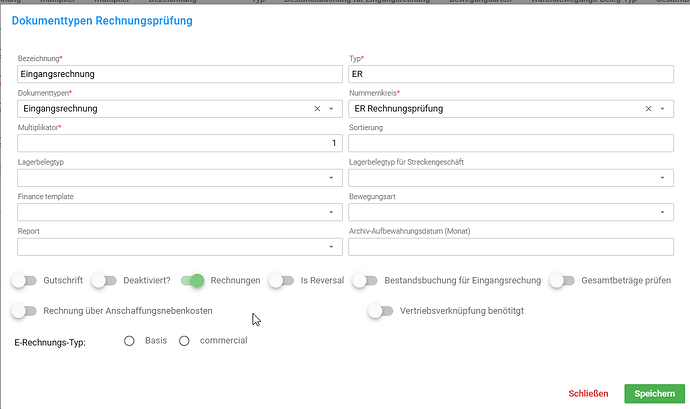Enable Vertriebsverknüpfung benötitgt toggle
690x409 pixels.
point(381,311)
